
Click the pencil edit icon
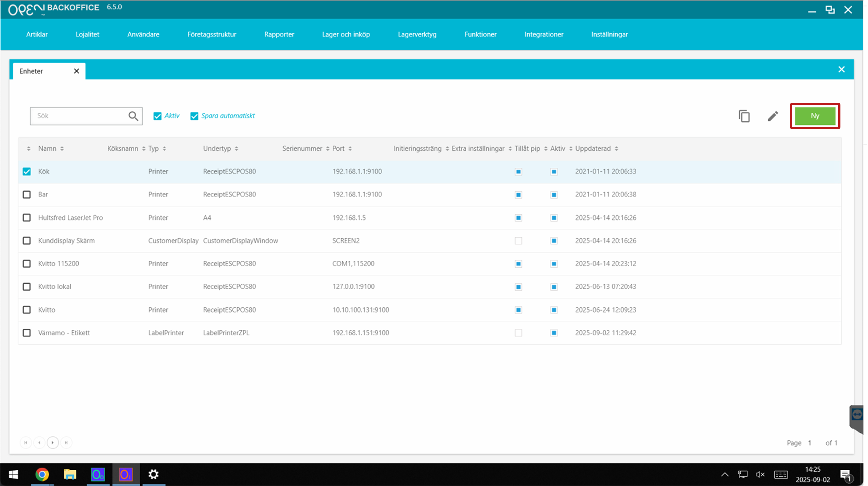pyautogui.click(x=773, y=116)
